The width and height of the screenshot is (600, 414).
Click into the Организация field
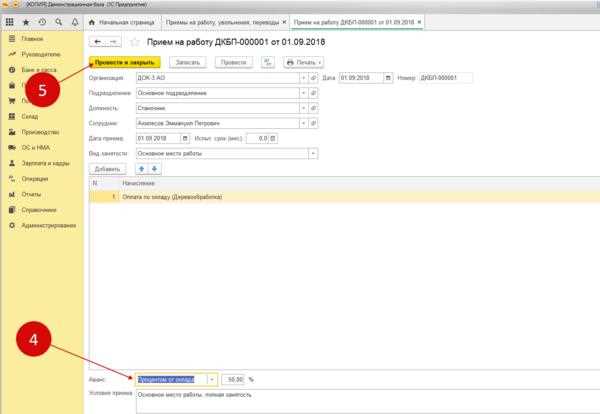pos(218,78)
